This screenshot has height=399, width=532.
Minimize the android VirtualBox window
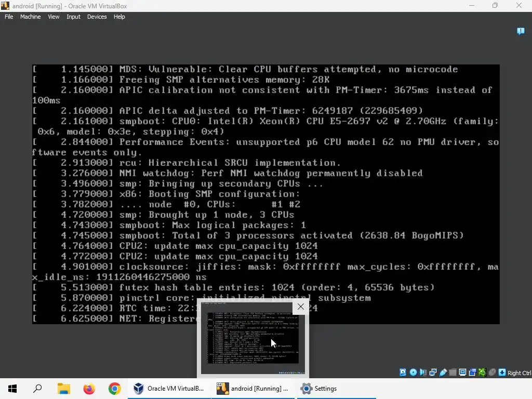coord(472,5)
